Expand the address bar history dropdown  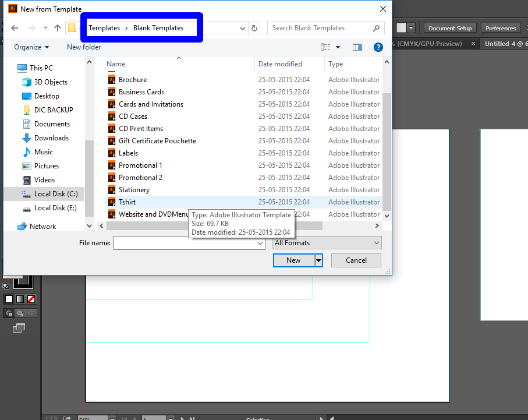[x=242, y=29]
